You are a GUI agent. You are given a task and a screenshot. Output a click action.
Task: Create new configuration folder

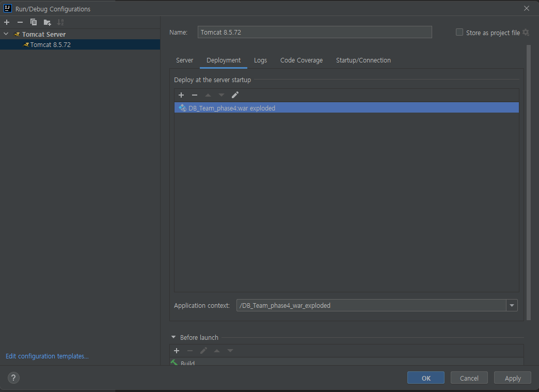pyautogui.click(x=47, y=22)
